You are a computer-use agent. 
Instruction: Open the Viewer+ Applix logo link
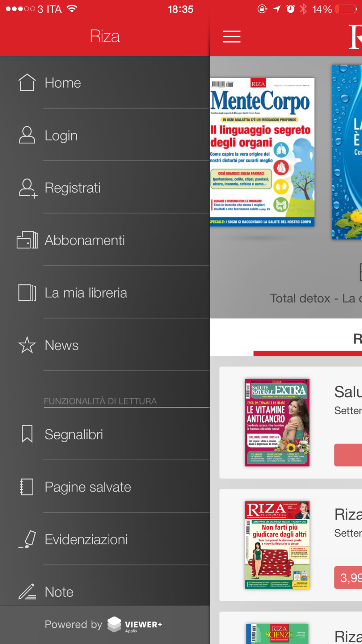coord(135,624)
